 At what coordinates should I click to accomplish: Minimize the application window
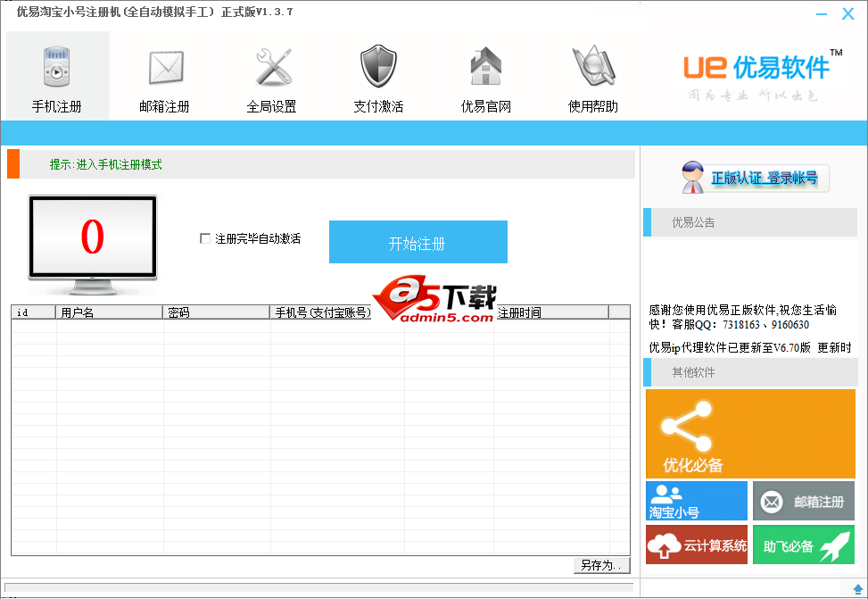pos(822,14)
